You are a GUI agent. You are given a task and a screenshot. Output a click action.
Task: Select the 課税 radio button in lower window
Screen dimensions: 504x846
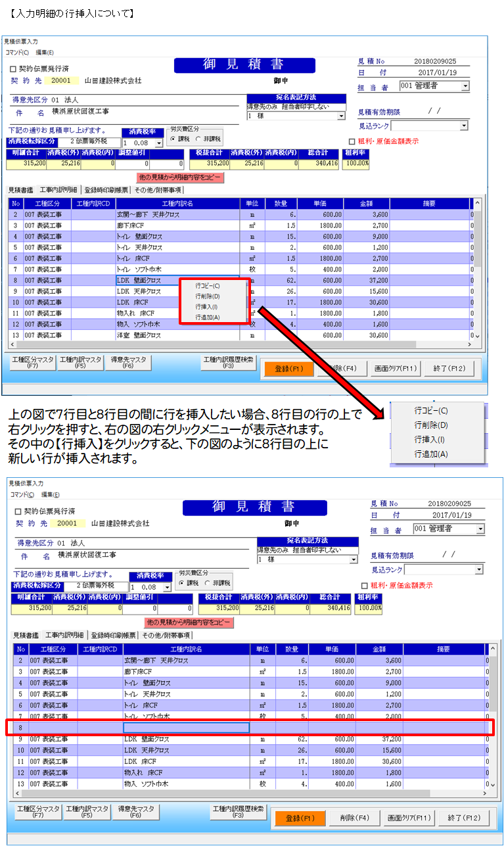click(183, 583)
